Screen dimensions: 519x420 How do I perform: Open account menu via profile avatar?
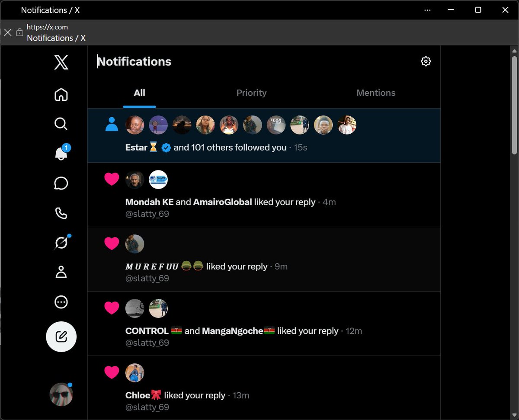[x=61, y=394]
